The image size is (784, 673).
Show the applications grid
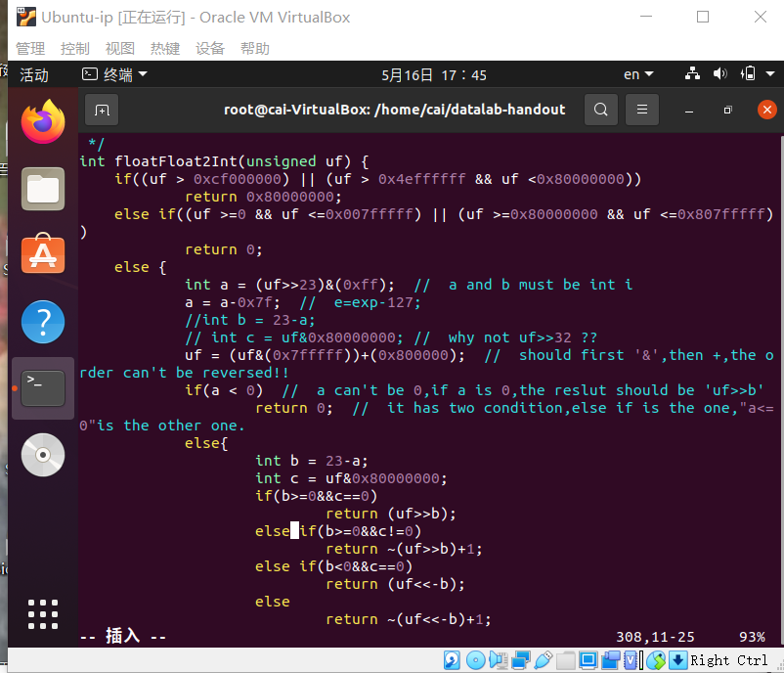pos(43,614)
